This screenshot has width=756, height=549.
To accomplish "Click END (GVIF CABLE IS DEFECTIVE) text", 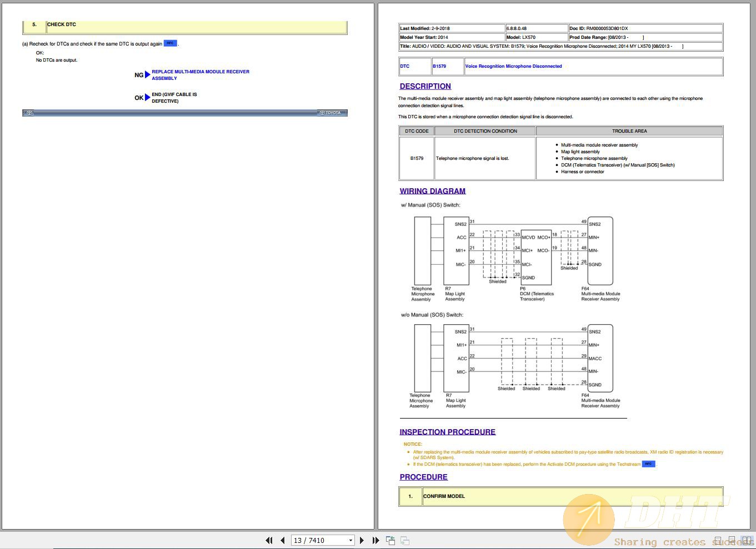I will point(174,98).
